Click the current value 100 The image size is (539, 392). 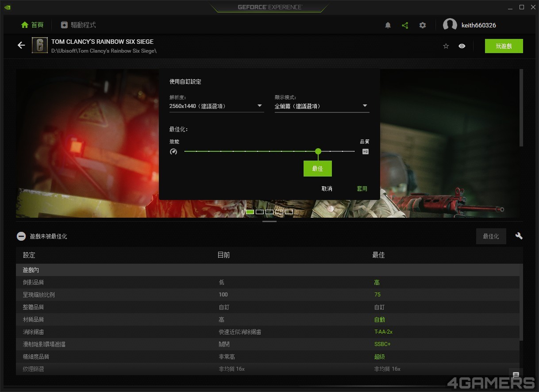tap(223, 295)
